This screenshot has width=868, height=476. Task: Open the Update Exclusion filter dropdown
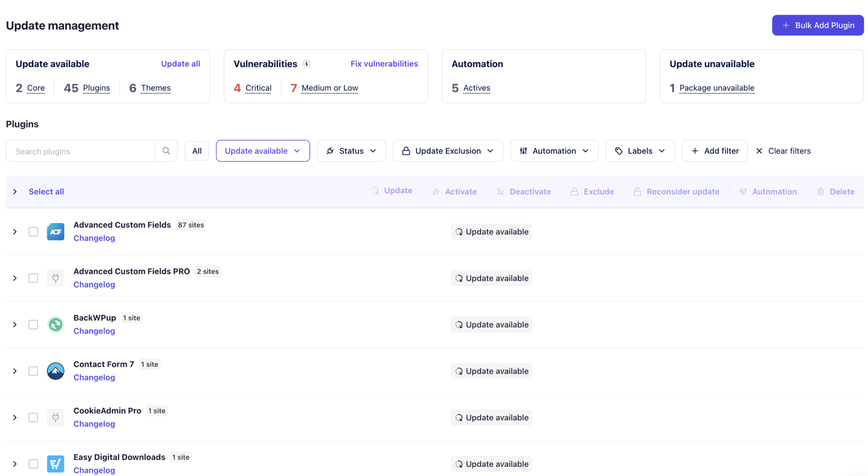[448, 151]
